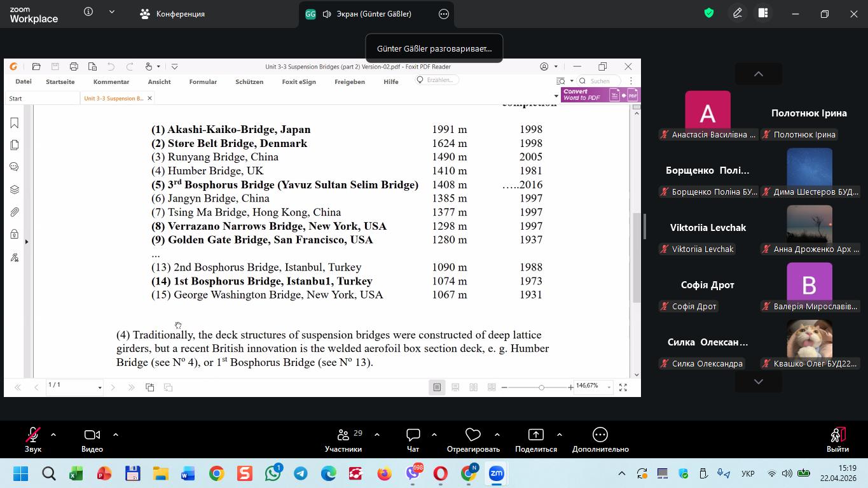Leave the meeting with Выйти
The image size is (868, 488).
(x=837, y=439)
